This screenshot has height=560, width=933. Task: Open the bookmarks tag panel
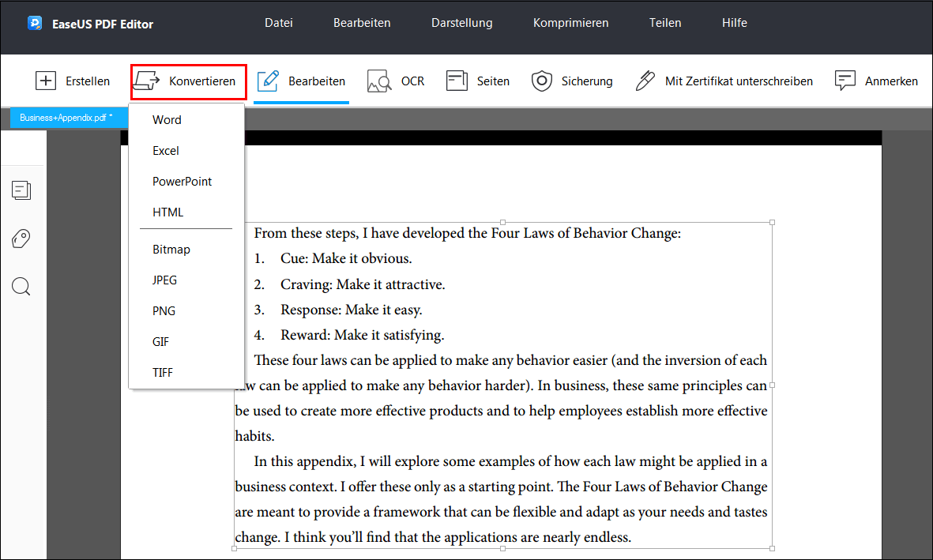[21, 239]
